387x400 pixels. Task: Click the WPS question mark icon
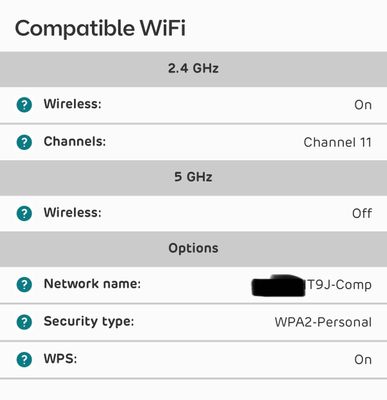pos(24,360)
